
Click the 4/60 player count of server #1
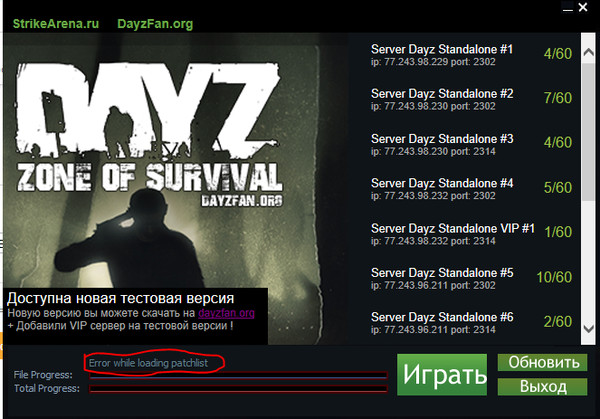[x=558, y=54]
